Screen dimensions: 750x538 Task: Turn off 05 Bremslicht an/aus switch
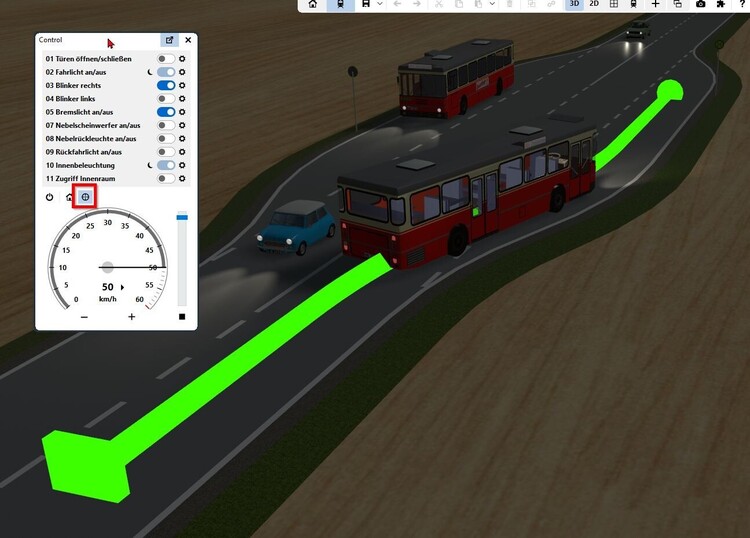click(166, 112)
